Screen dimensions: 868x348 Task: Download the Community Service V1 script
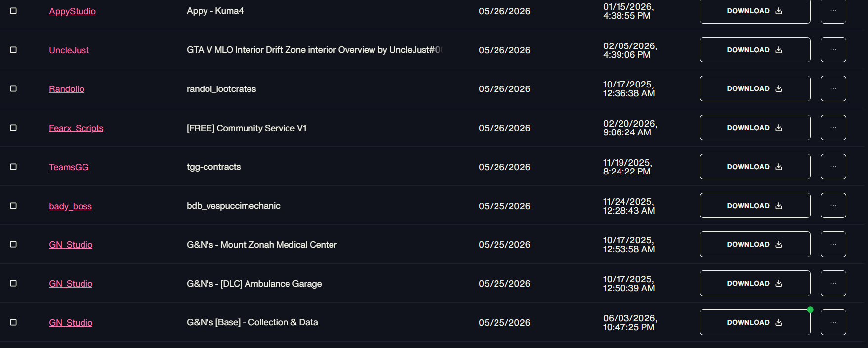click(755, 128)
